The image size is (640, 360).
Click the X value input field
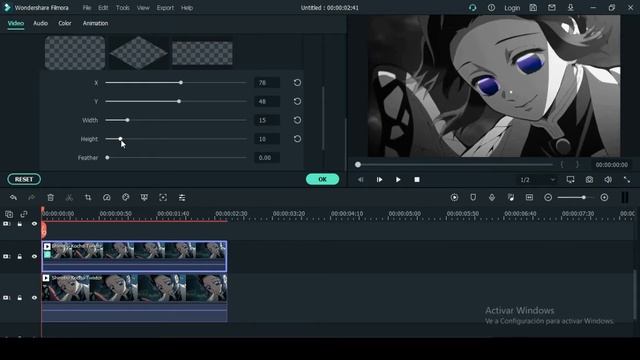(x=267, y=83)
